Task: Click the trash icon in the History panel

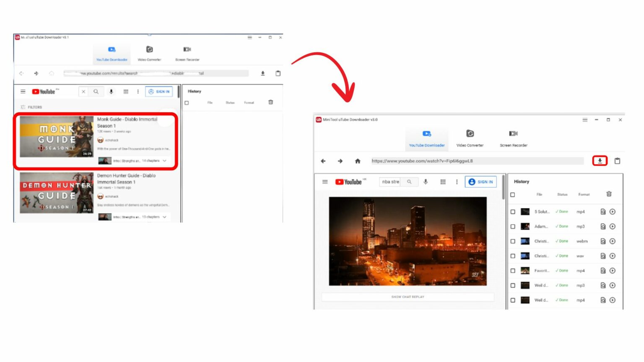Action: point(609,194)
